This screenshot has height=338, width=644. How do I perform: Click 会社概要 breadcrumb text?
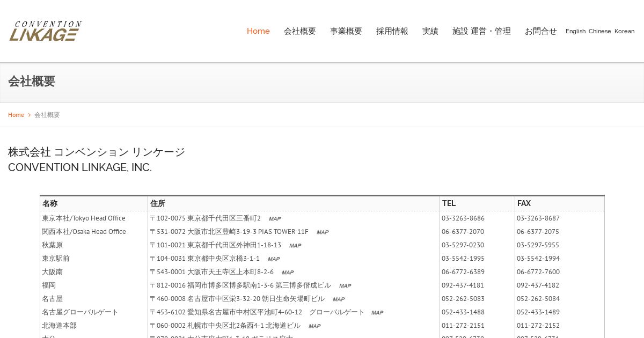click(x=47, y=115)
